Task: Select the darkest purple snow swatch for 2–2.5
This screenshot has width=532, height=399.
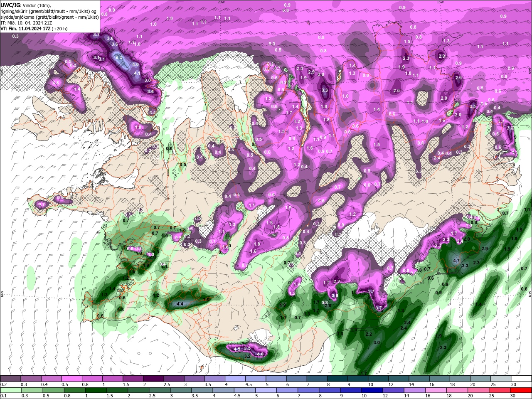Action: 153,379
